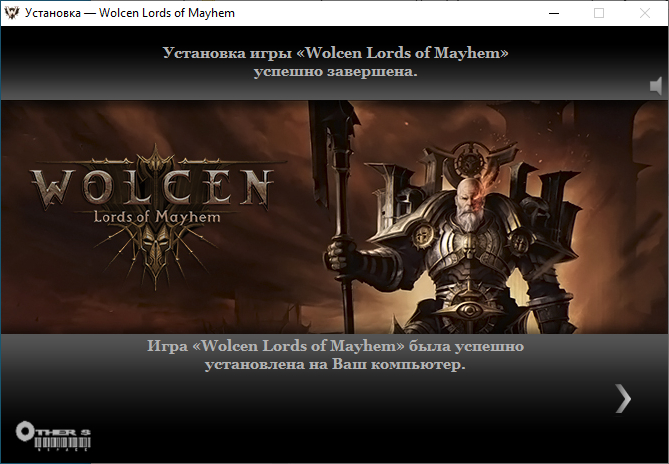Mute the installer music via speaker icon

656,86
